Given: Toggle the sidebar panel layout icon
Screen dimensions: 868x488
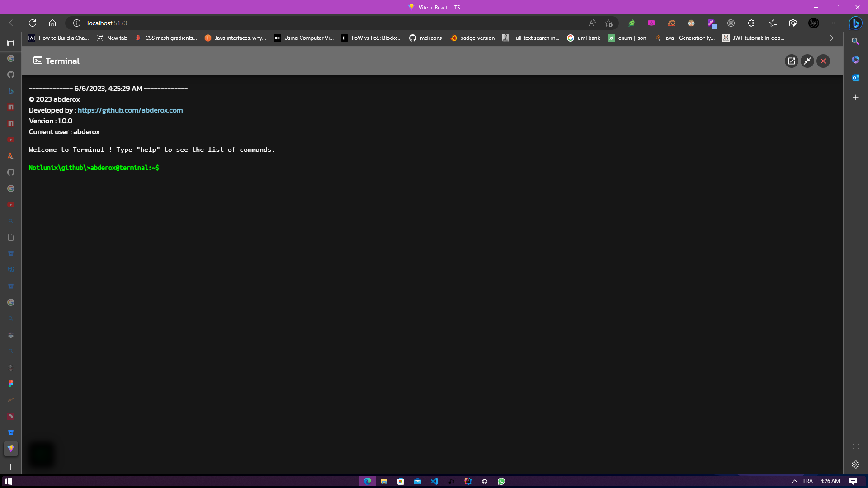Looking at the screenshot, I should tap(855, 446).
